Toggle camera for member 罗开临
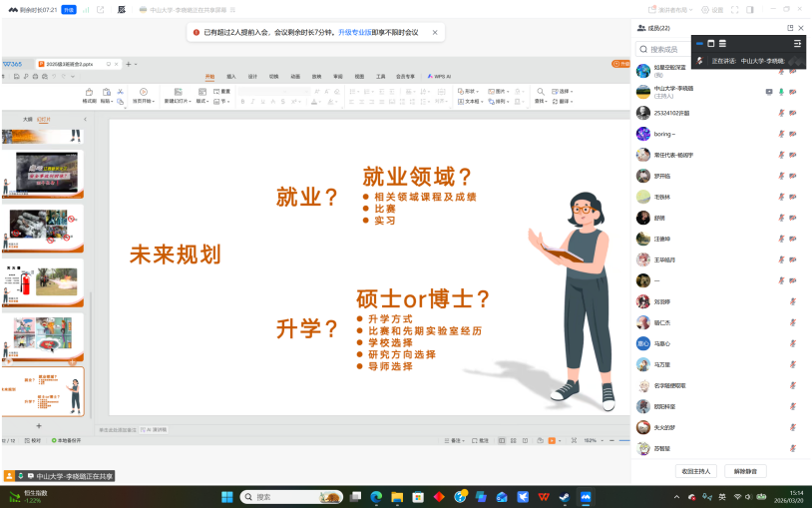 (792, 176)
